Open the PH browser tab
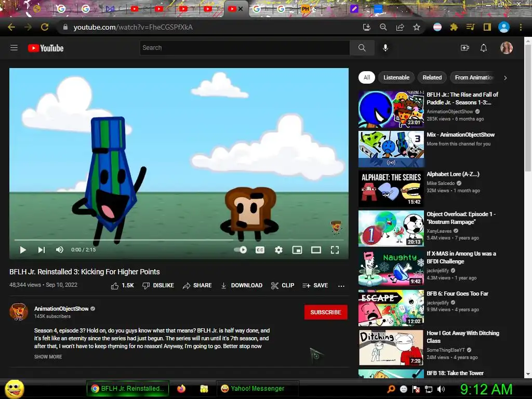This screenshot has height=399, width=532. tap(305, 9)
